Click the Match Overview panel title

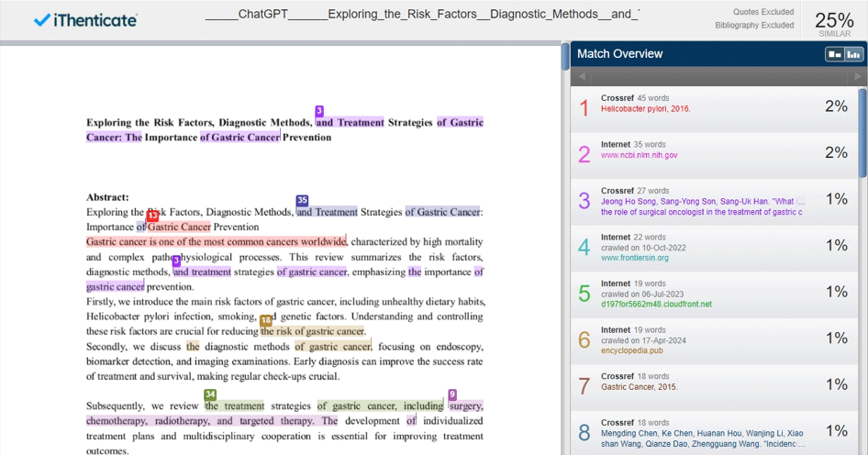(x=620, y=54)
